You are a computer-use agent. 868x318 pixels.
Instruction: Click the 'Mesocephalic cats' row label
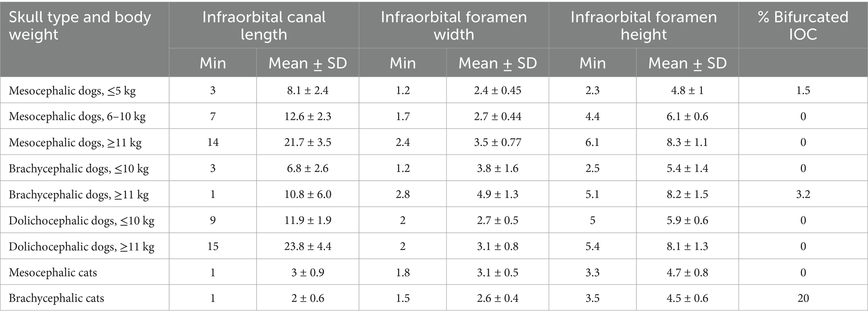(53, 273)
